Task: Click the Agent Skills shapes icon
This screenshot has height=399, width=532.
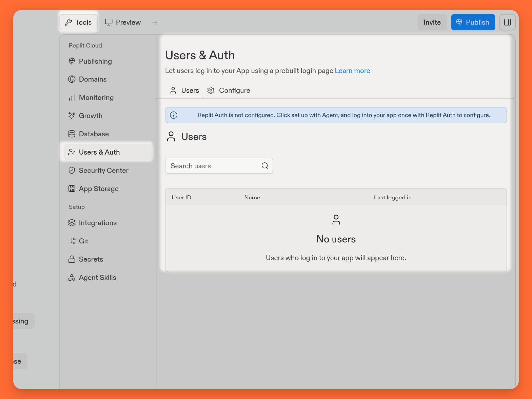Action: click(72, 278)
